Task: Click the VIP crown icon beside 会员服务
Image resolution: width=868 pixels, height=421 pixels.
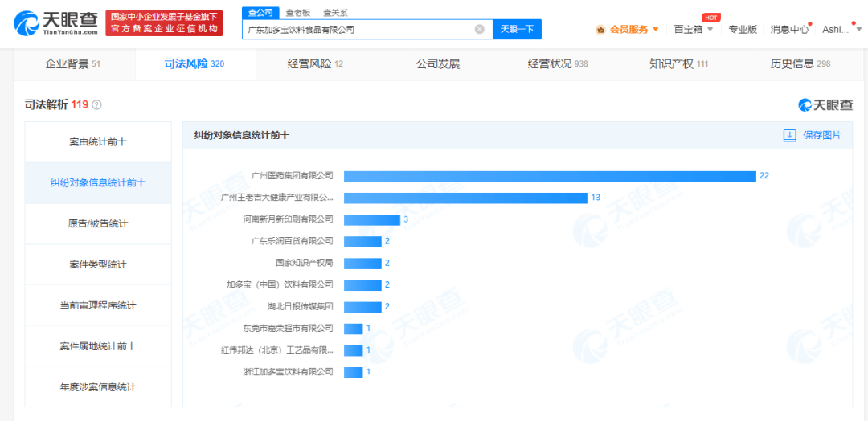Action: click(600, 30)
